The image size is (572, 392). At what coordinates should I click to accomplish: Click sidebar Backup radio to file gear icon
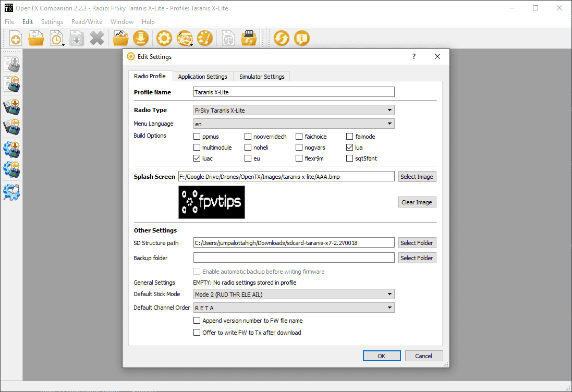(11, 169)
